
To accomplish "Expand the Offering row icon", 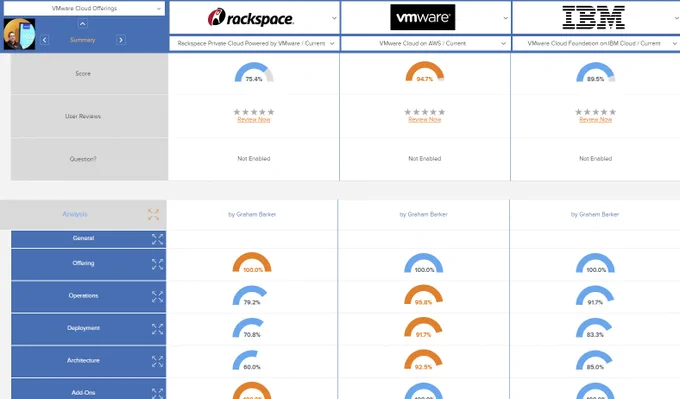I will [x=157, y=264].
